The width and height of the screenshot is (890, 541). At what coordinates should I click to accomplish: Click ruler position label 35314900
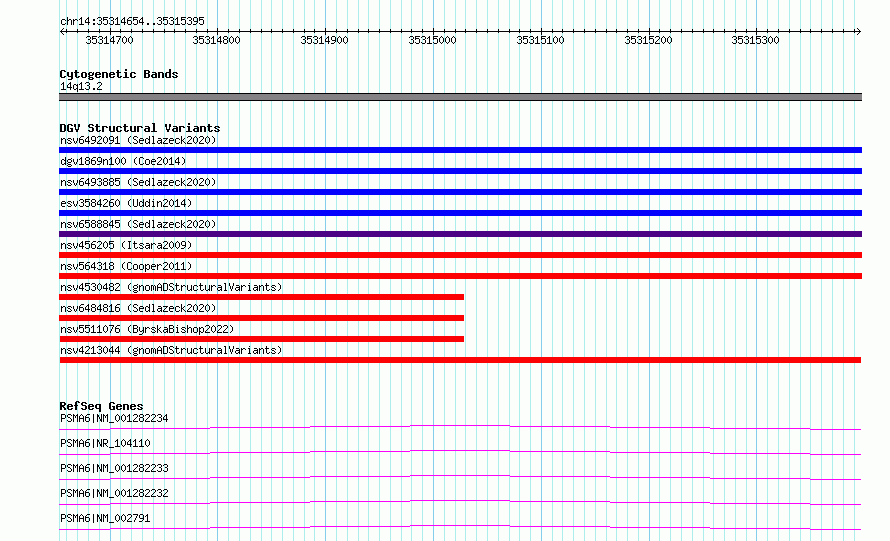324,40
